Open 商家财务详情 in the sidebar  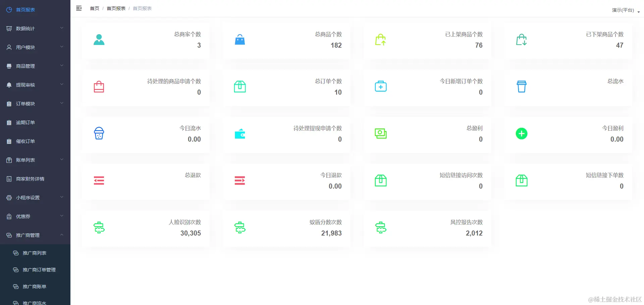point(35,179)
